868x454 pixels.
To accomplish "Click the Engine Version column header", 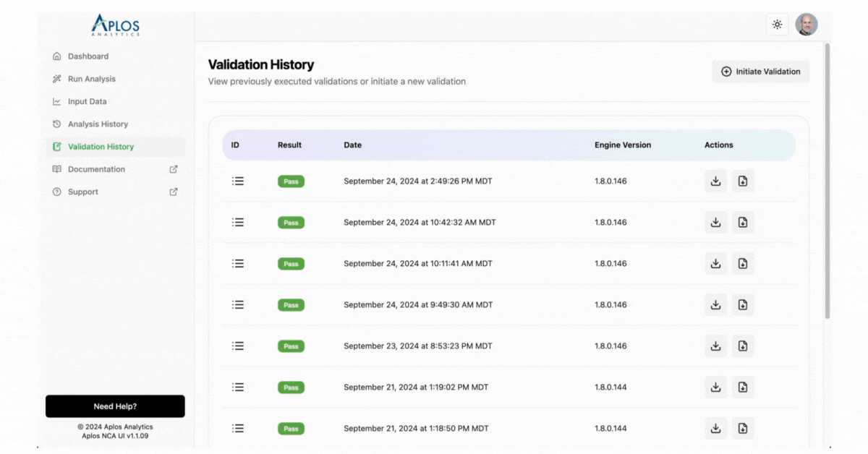I will [x=623, y=145].
